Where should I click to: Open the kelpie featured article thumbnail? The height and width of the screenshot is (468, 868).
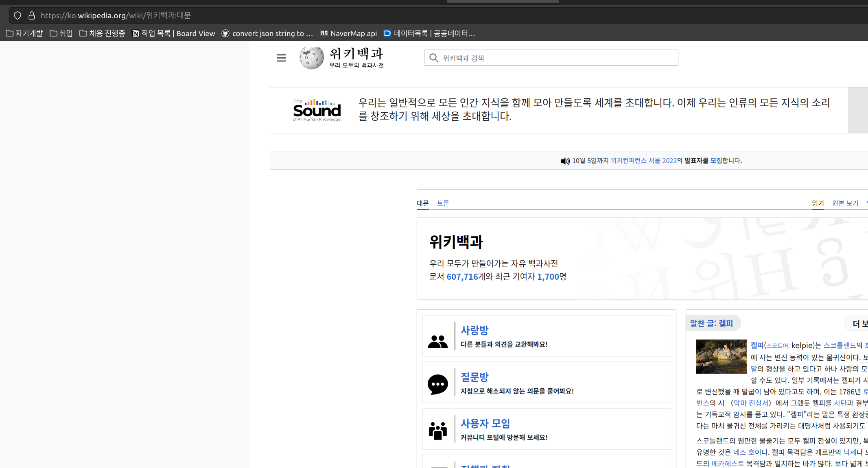click(721, 357)
